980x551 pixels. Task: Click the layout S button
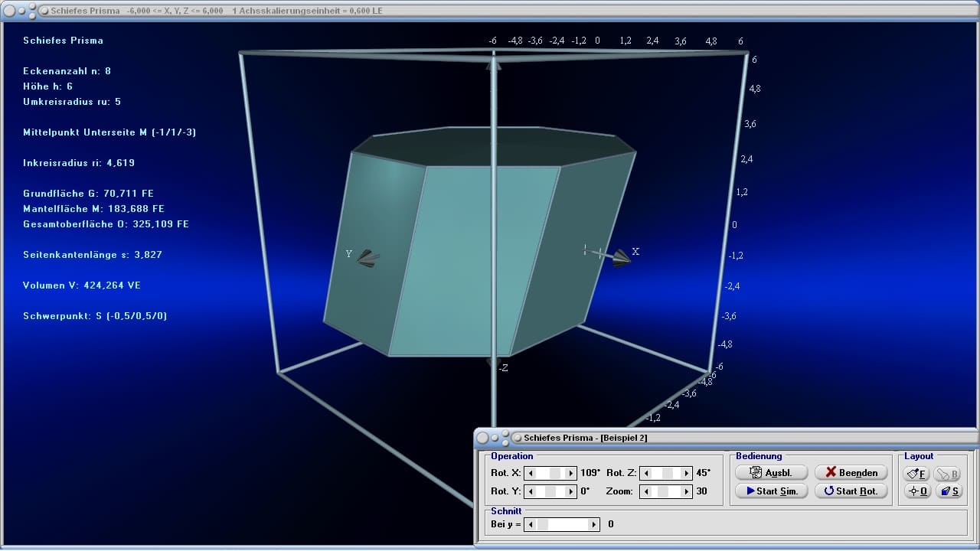pos(948,491)
